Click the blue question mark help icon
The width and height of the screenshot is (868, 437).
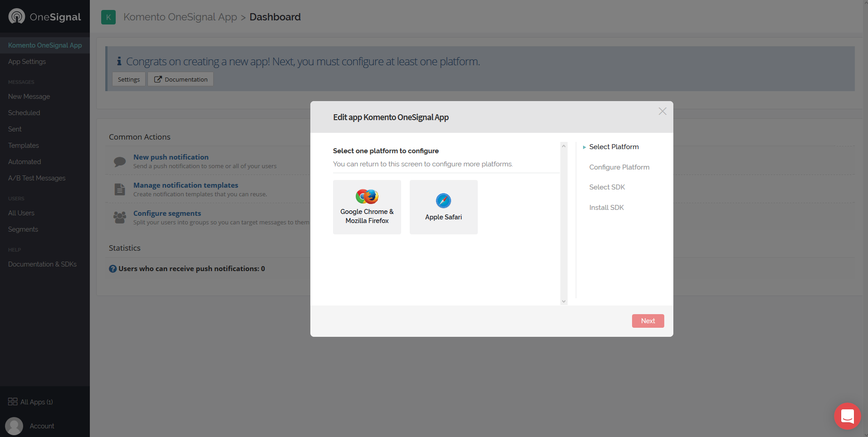click(x=113, y=269)
